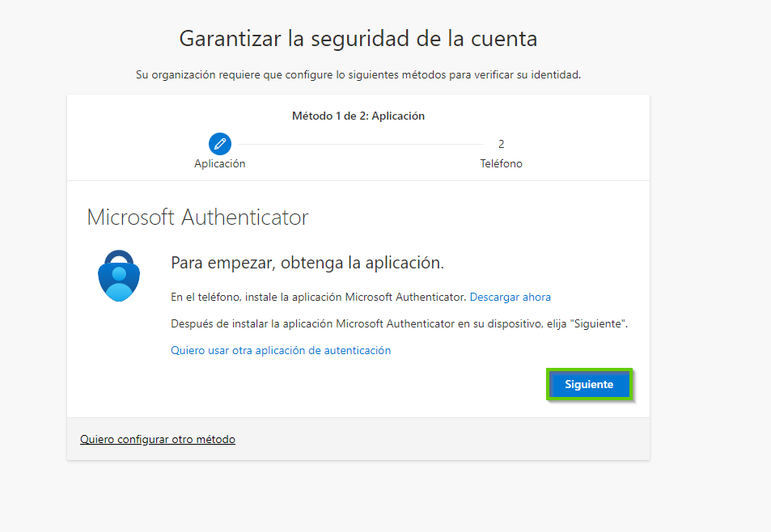Screen dimensions: 771x532
Task: Click Método 1 de 2: Aplicación text
Action: 358,116
